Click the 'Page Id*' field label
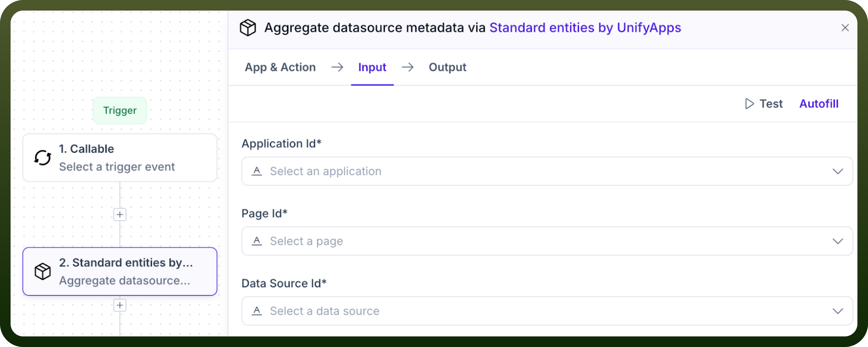 click(264, 214)
